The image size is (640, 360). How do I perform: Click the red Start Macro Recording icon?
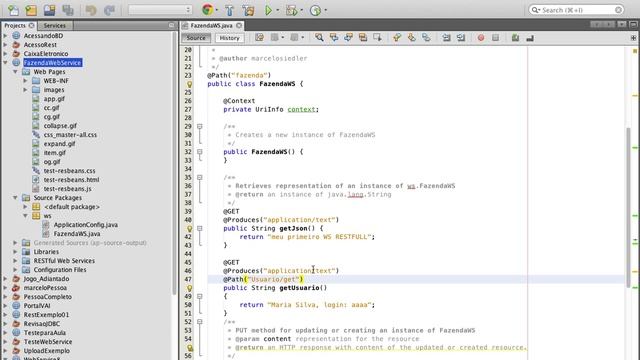[481, 38]
